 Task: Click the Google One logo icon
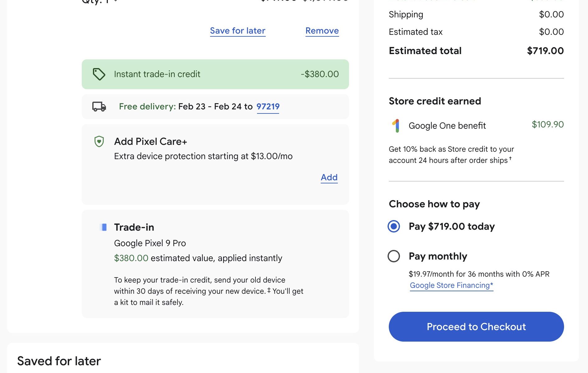click(396, 126)
